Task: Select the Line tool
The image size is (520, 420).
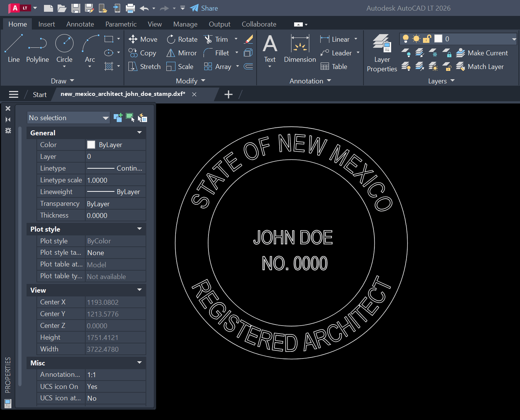Action: [14, 49]
